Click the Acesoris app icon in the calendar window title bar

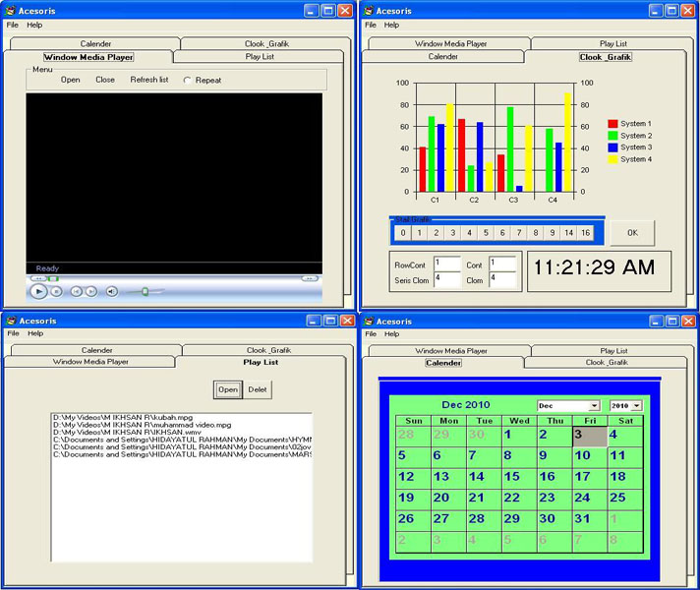(x=369, y=322)
